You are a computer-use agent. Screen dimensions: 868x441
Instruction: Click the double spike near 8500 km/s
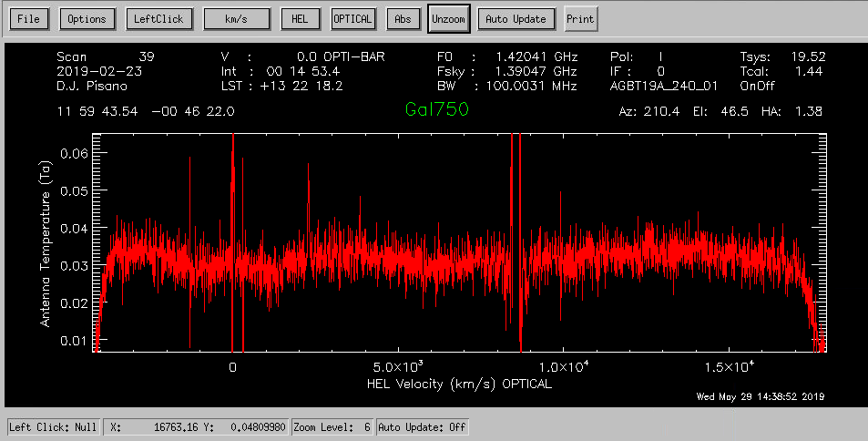point(516,182)
